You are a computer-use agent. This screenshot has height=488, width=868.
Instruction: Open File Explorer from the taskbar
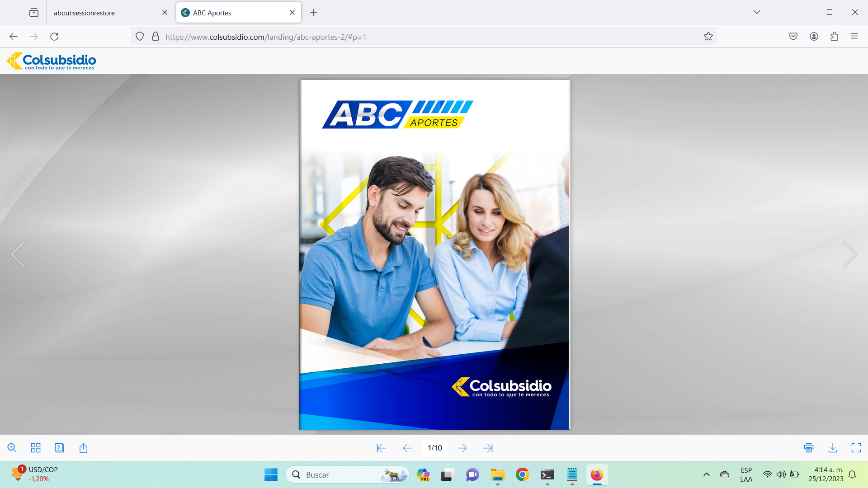click(497, 475)
